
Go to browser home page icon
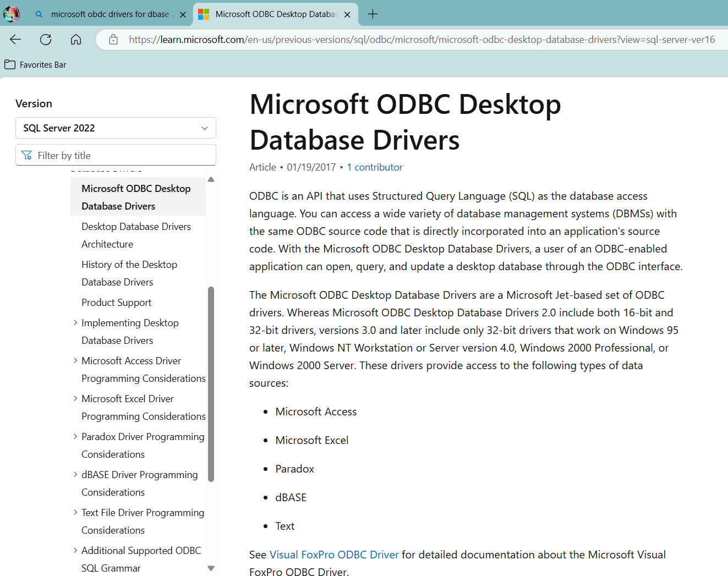(x=76, y=39)
